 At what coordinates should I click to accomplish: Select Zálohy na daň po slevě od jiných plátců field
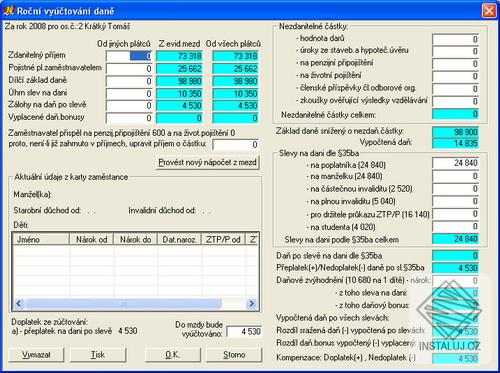tap(129, 106)
